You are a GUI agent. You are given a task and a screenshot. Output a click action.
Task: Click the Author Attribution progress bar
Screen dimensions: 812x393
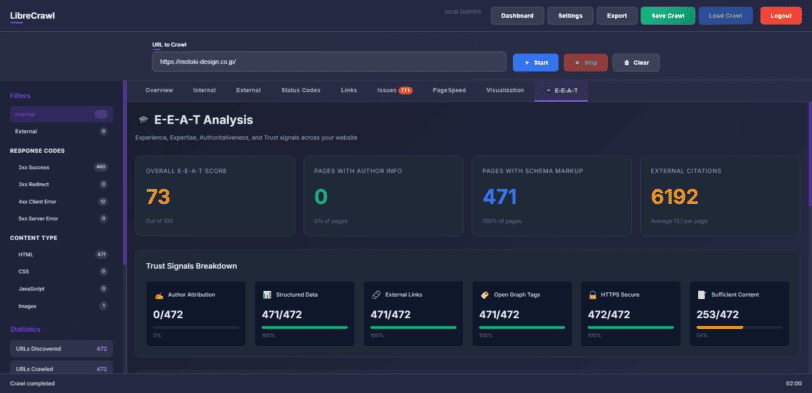click(196, 327)
